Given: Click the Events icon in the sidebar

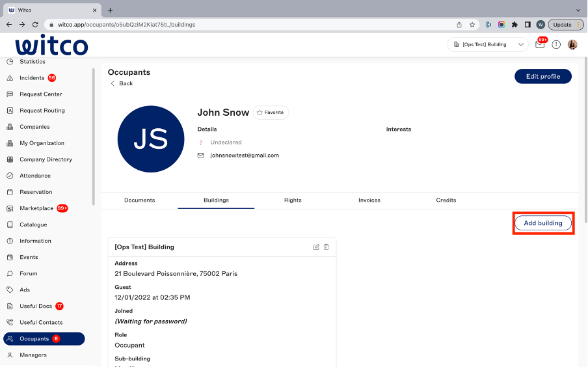Looking at the screenshot, I should pos(10,258).
